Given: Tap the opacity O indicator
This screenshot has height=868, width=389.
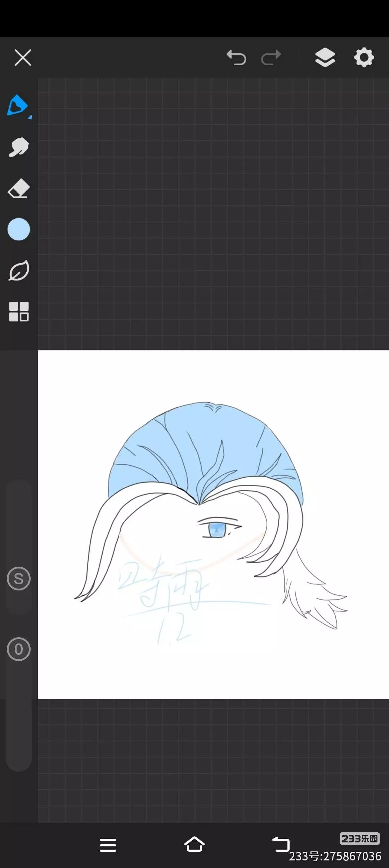Looking at the screenshot, I should coord(19,649).
